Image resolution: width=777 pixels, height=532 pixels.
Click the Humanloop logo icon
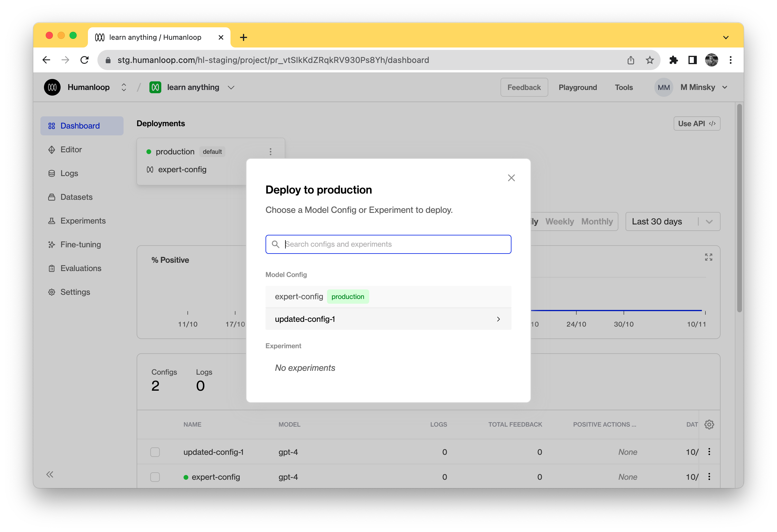(x=52, y=87)
